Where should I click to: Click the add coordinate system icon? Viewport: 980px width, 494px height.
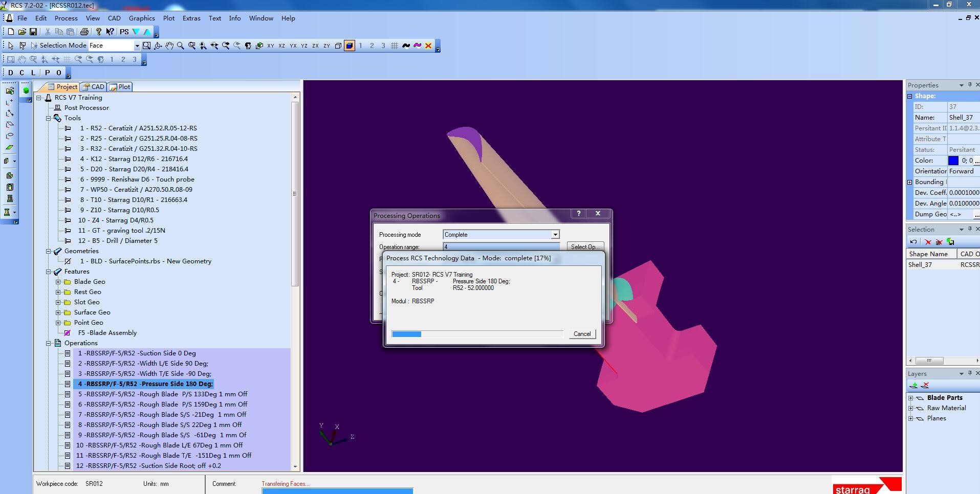coord(9,102)
